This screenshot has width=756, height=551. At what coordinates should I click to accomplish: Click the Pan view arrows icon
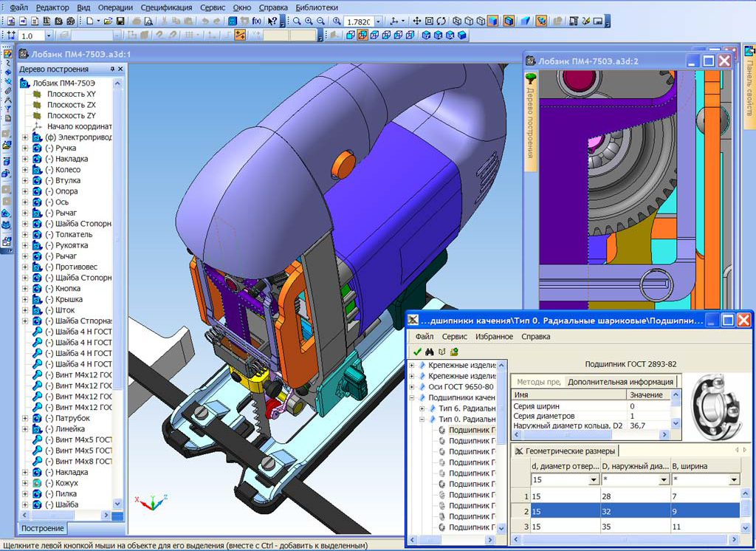click(417, 21)
